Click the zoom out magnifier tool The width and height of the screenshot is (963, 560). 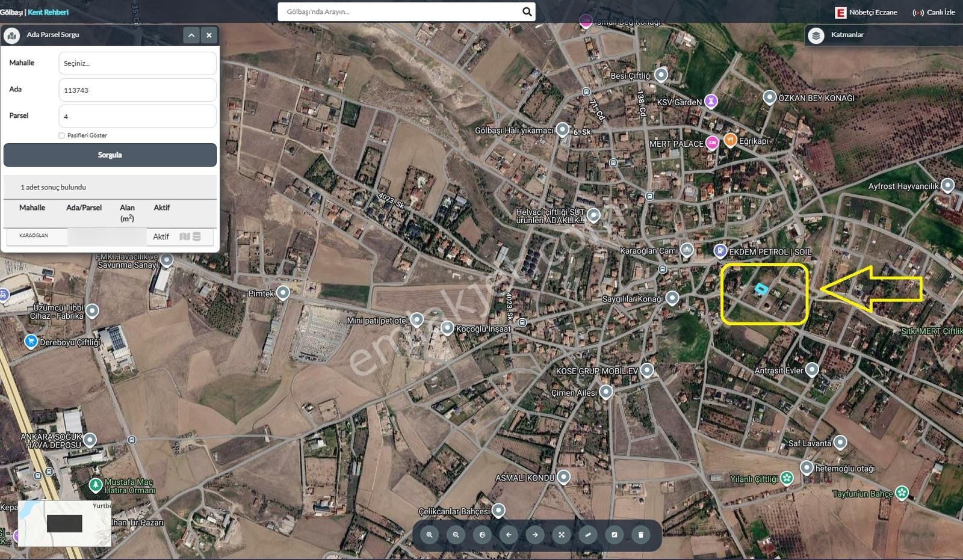pyautogui.click(x=456, y=534)
